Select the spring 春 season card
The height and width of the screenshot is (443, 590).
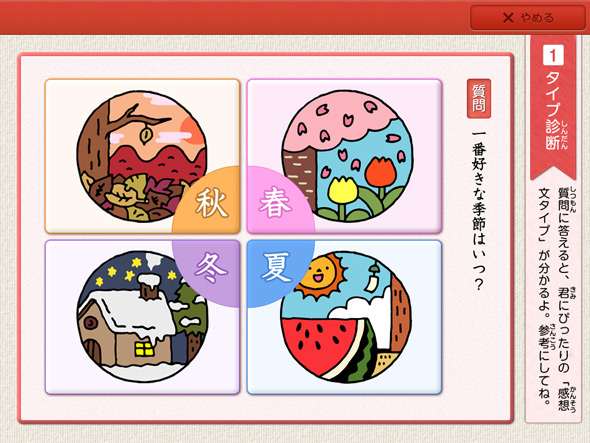(x=344, y=156)
